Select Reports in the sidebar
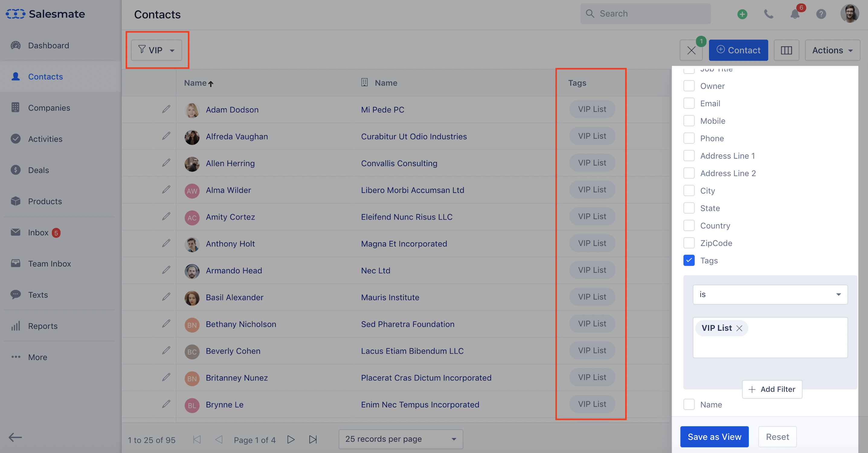868x453 pixels. 43,325
